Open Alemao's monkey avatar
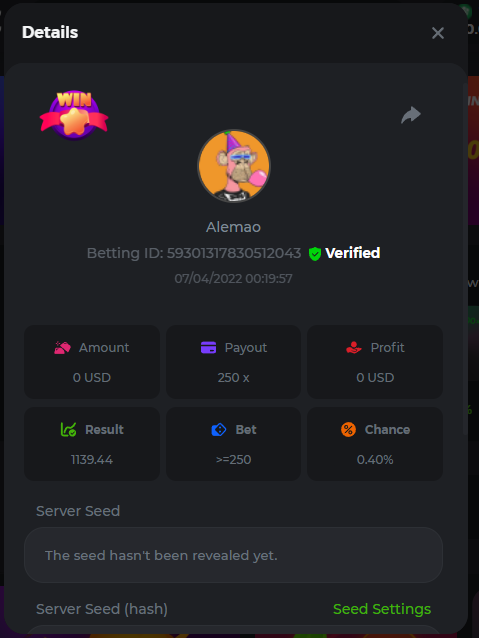The height and width of the screenshot is (638, 479). [x=234, y=166]
